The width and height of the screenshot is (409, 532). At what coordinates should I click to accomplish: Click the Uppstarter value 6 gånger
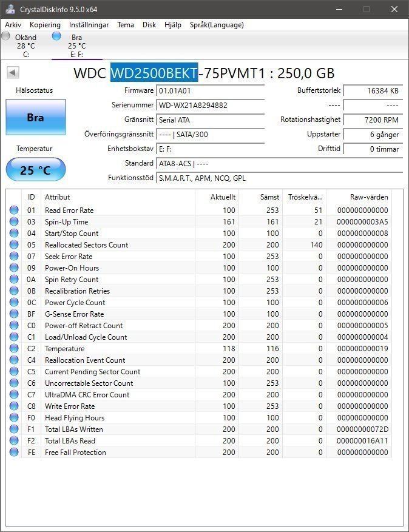(x=373, y=134)
